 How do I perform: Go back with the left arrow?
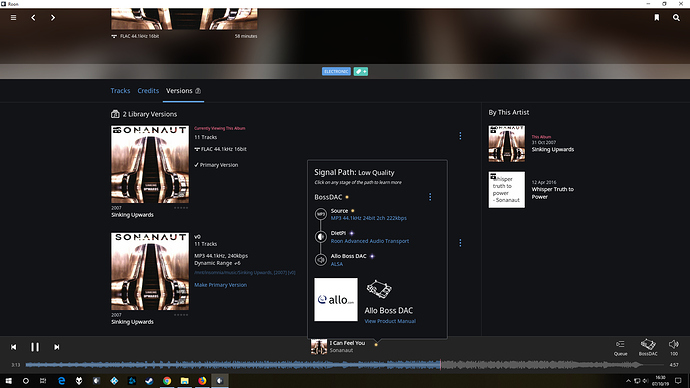[33, 18]
